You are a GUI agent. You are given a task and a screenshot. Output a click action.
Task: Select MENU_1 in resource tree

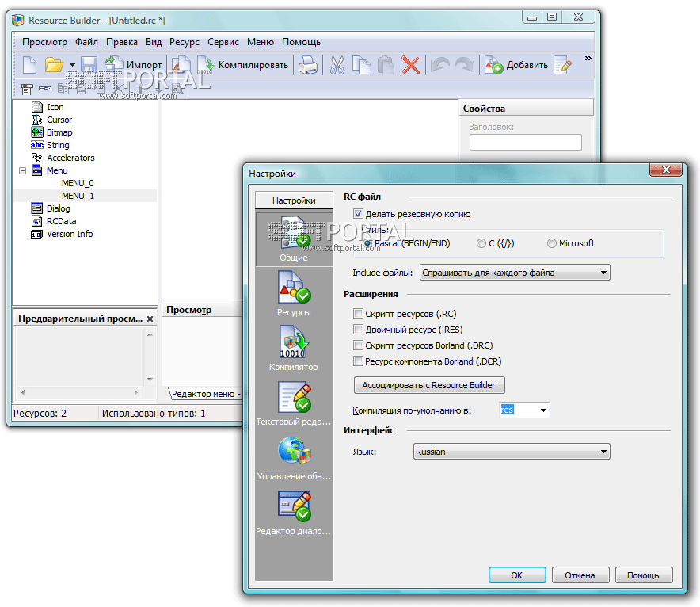[78, 196]
